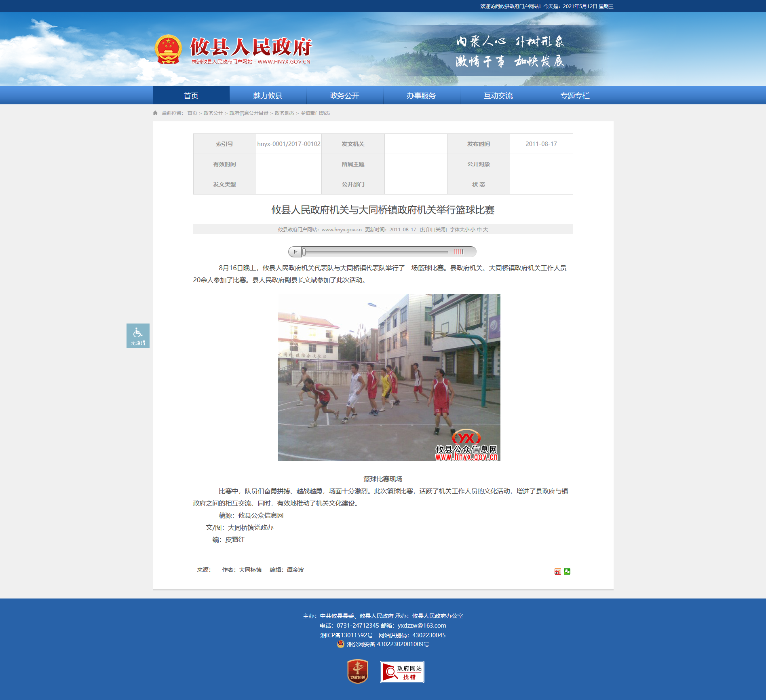Viewport: 766px width, 700px height.
Task: Click the audio progress slider handle
Action: click(304, 252)
